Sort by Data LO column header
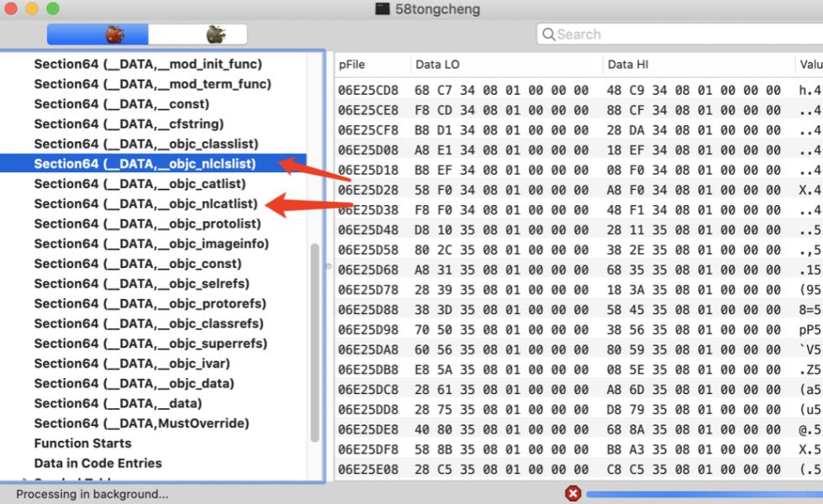This screenshot has height=504, width=823. click(x=506, y=65)
